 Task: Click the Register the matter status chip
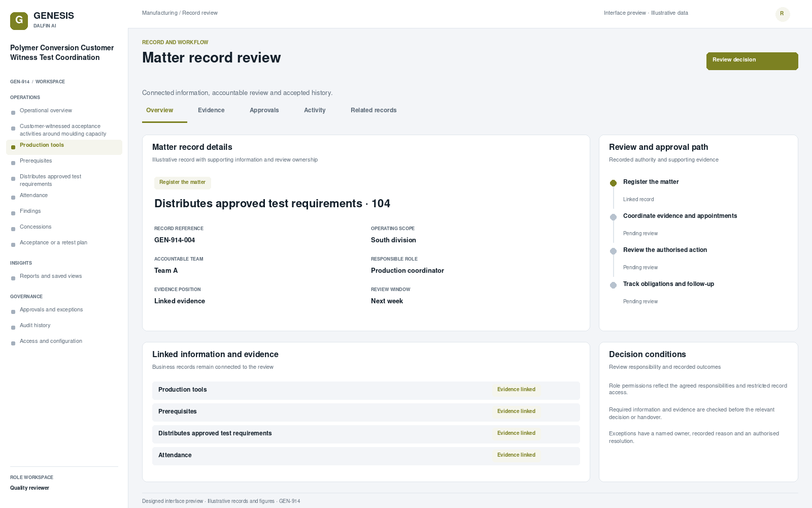tap(183, 182)
